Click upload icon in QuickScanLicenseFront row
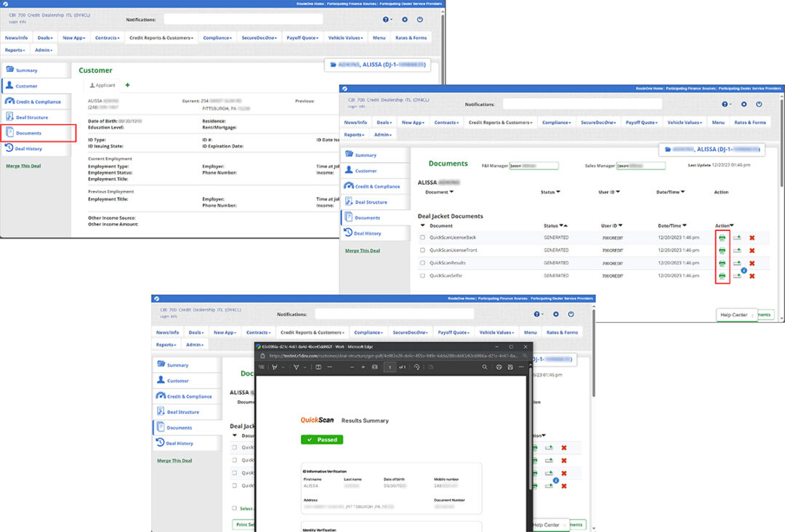Viewport: 785px width, 532px height. tap(737, 251)
